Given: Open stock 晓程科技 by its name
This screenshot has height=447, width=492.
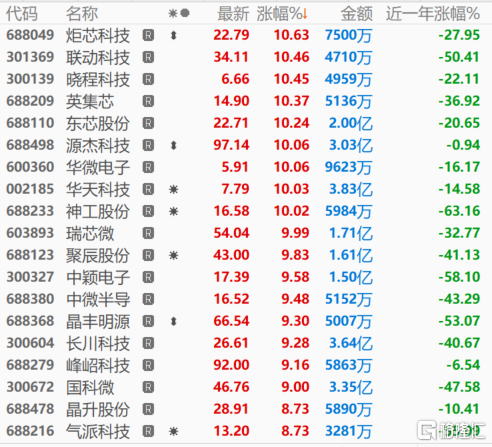Looking at the screenshot, I should [98, 79].
